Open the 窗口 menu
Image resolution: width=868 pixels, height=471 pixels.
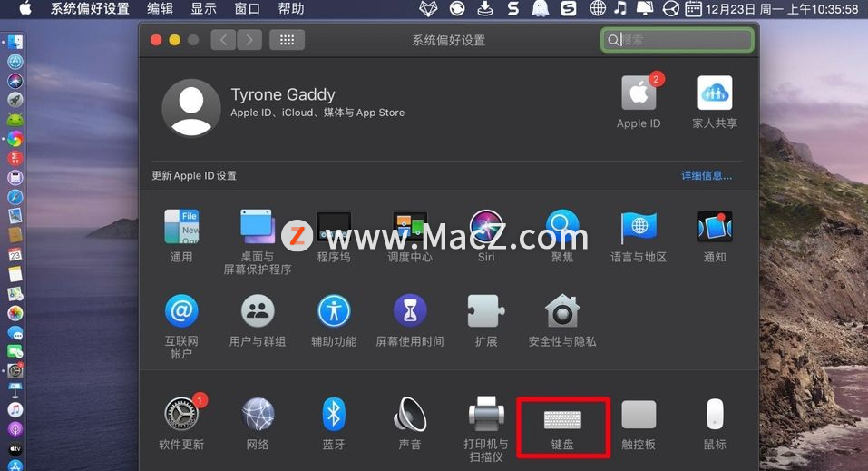pos(247,8)
